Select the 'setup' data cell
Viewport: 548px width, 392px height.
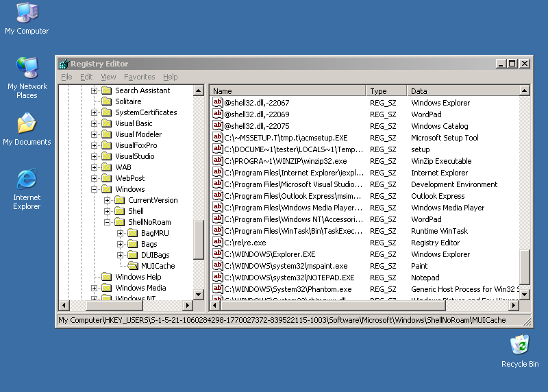420,149
